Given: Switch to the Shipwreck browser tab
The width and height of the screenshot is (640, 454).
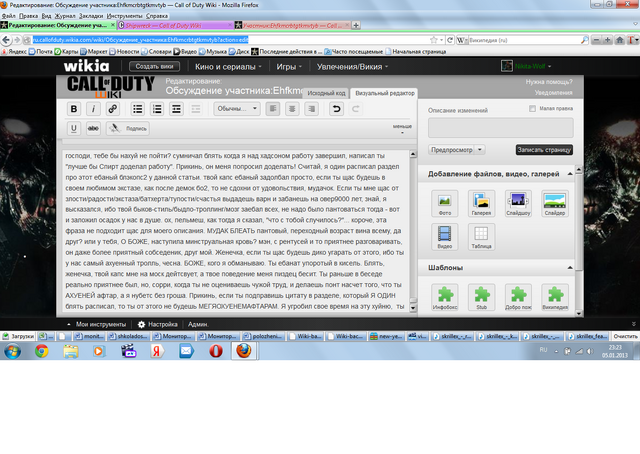Looking at the screenshot, I should coord(175,25).
